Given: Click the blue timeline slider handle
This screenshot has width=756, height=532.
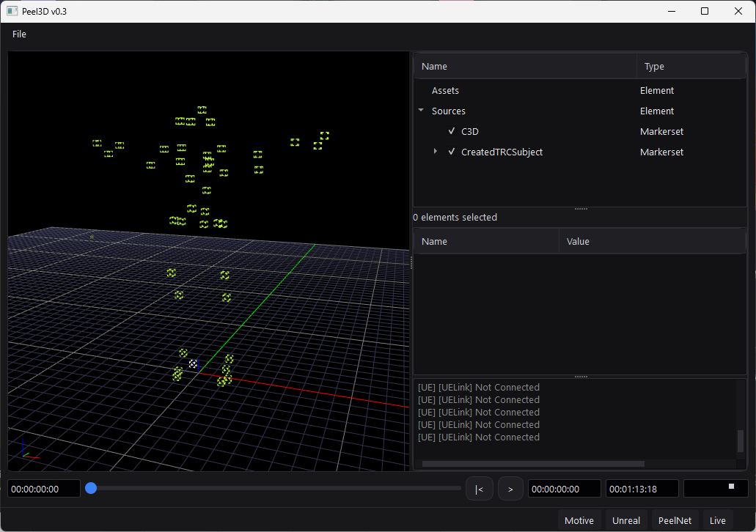Looking at the screenshot, I should [91, 488].
